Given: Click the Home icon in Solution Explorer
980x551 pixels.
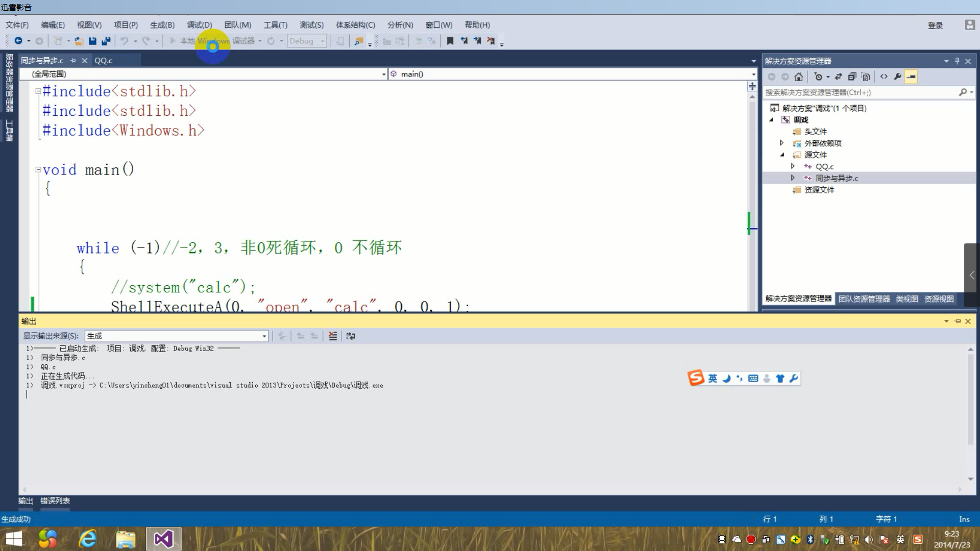Looking at the screenshot, I should [x=799, y=77].
